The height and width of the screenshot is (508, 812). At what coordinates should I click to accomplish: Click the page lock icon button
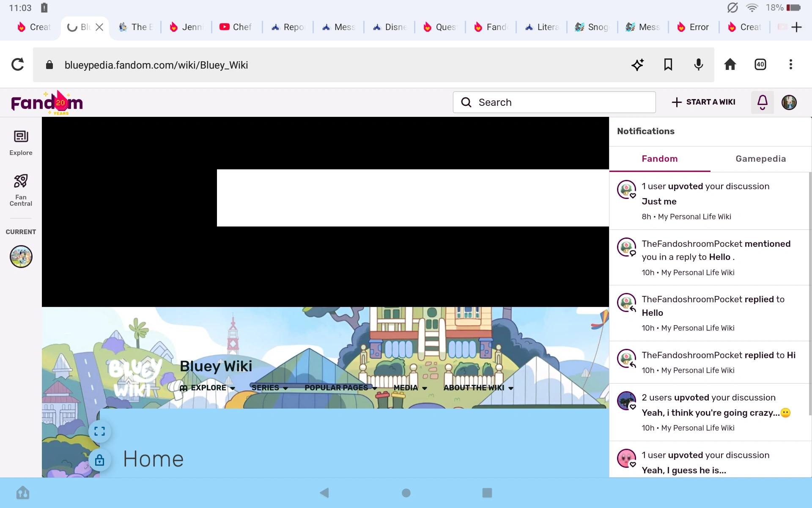point(99,460)
